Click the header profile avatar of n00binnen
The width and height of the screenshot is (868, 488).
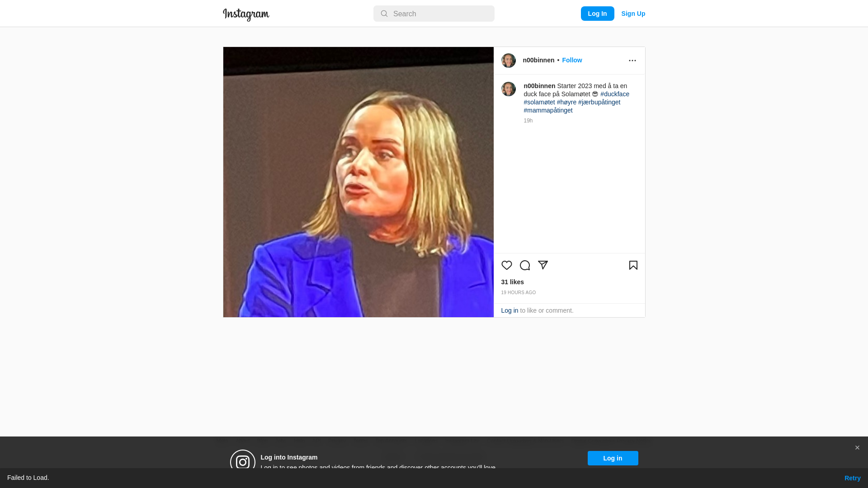coord(508,61)
